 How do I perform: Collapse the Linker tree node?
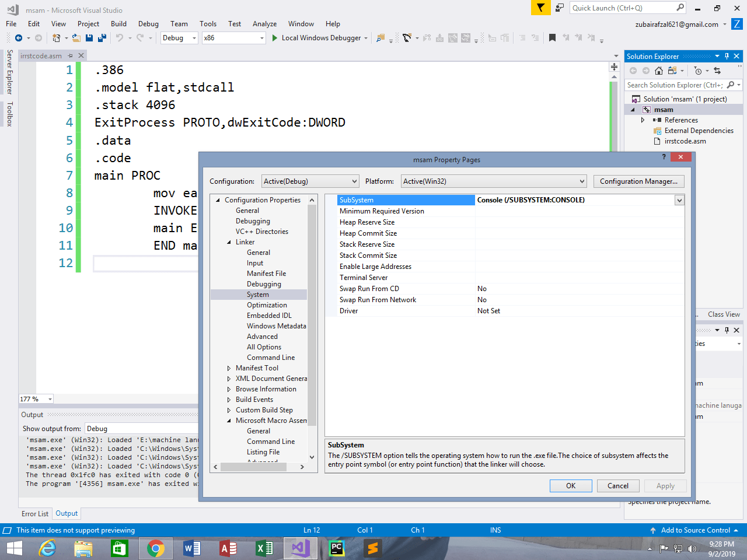point(229,242)
